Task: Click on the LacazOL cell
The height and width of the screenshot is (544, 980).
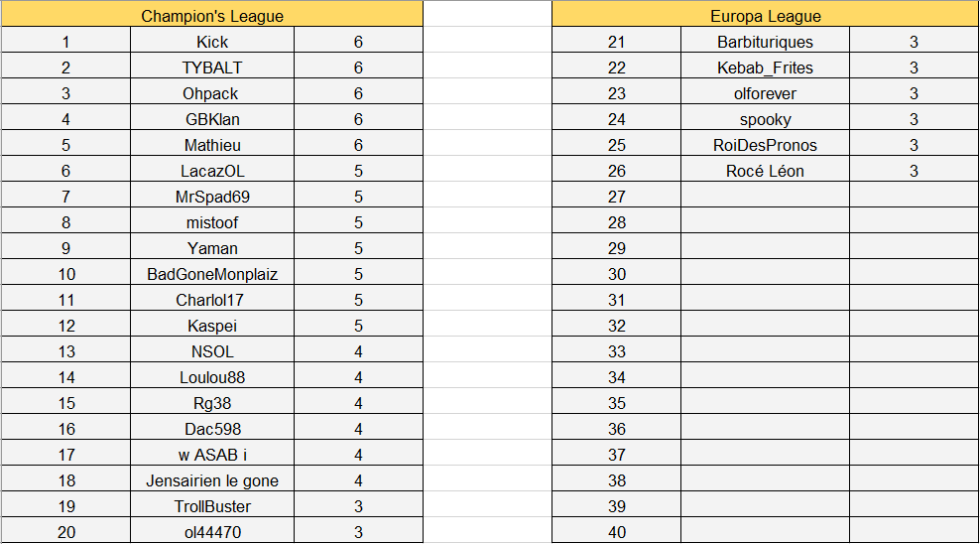Action: (212, 171)
